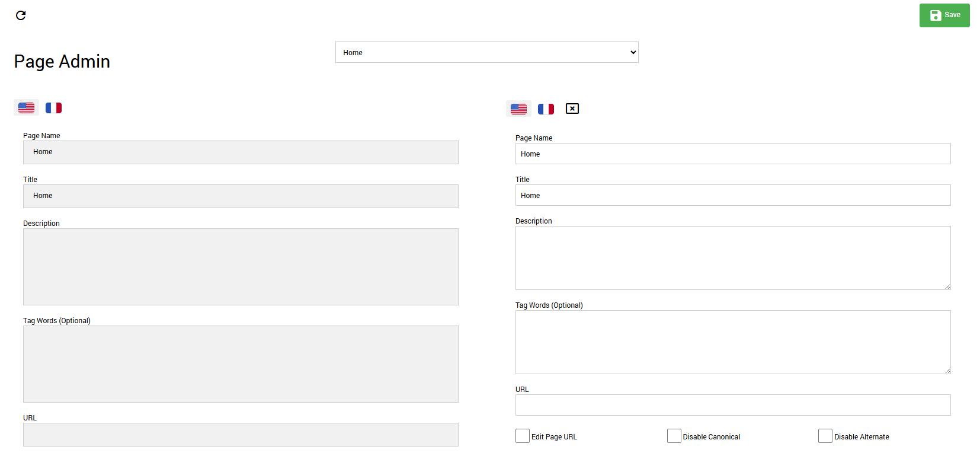Image resolution: width=980 pixels, height=456 pixels.
Task: Edit the Title field in right panel
Action: pyautogui.click(x=733, y=195)
